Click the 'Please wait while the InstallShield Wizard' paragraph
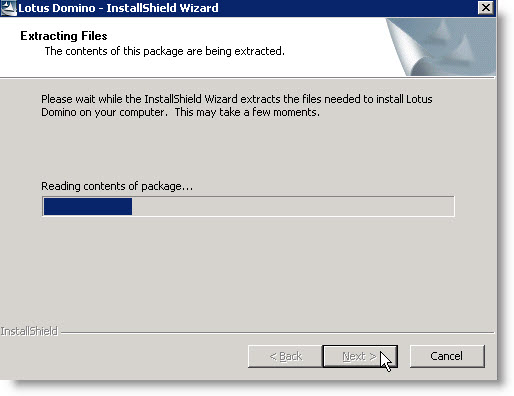The width and height of the screenshot is (514, 396). pos(237,106)
